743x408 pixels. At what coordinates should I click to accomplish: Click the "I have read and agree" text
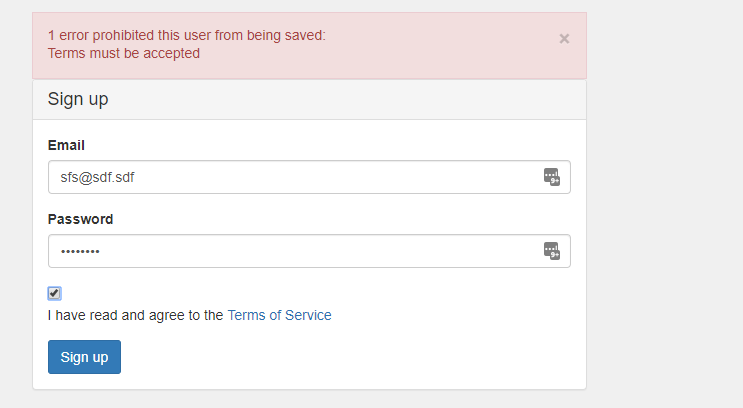point(135,315)
